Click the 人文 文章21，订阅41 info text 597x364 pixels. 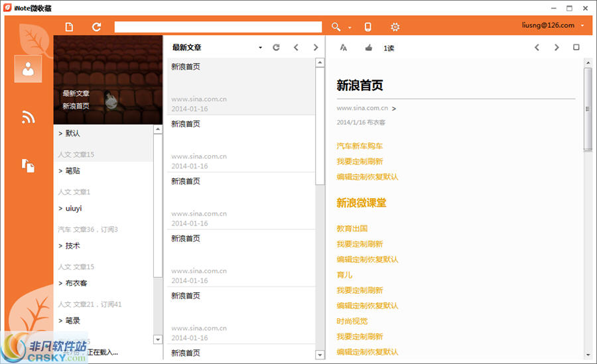pos(90,304)
